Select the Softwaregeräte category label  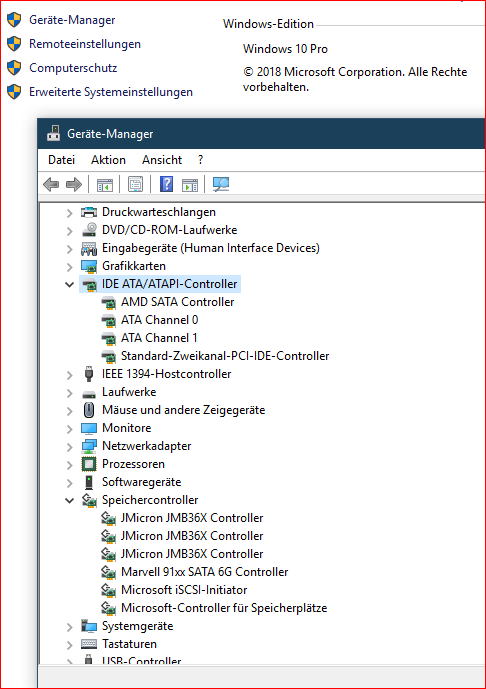pyautogui.click(x=141, y=482)
